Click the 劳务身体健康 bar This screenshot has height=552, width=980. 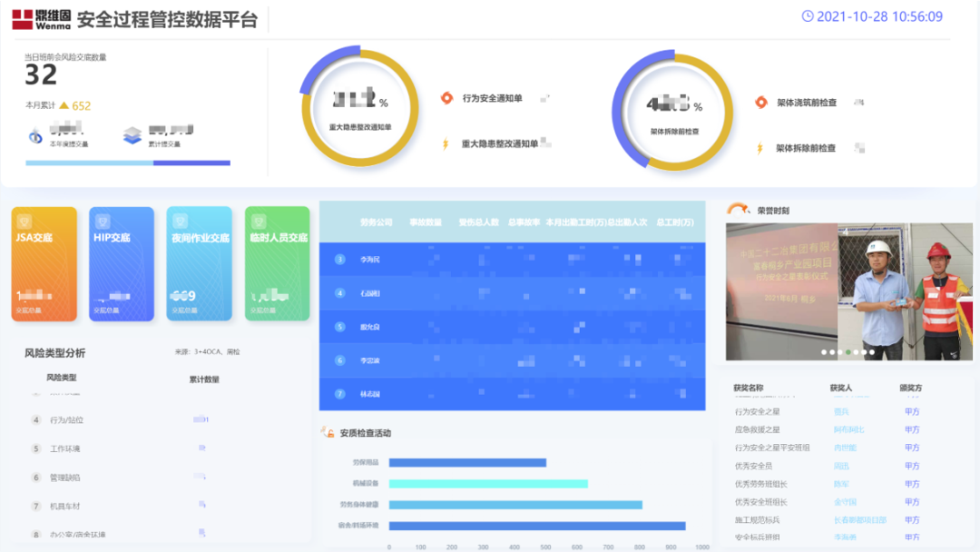click(x=515, y=505)
